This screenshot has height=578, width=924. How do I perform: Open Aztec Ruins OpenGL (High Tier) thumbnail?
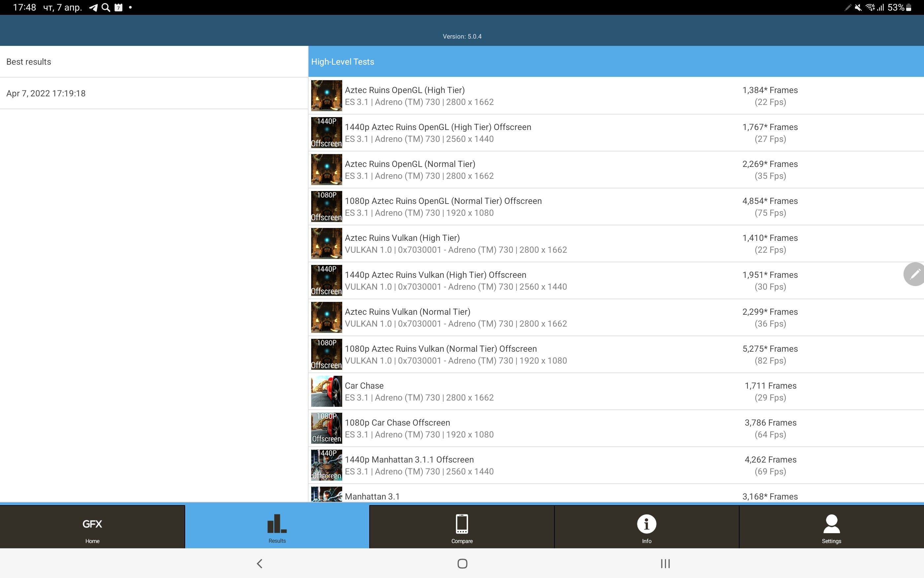326,96
